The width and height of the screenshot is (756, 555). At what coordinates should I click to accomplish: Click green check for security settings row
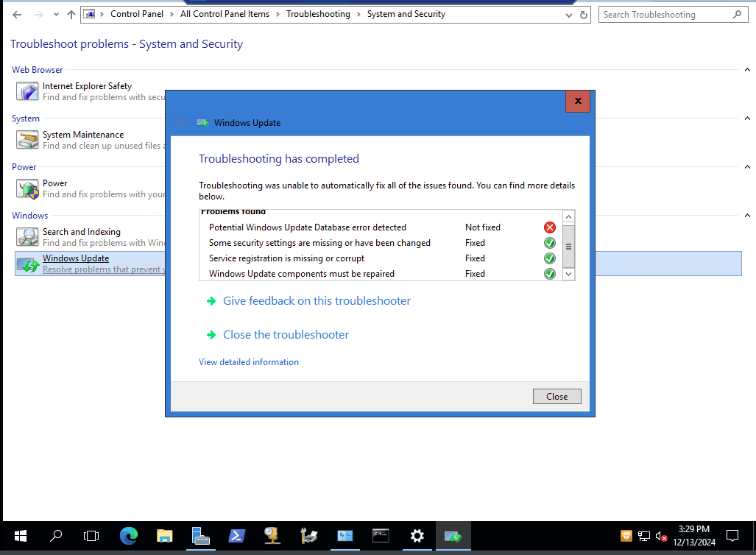[550, 243]
